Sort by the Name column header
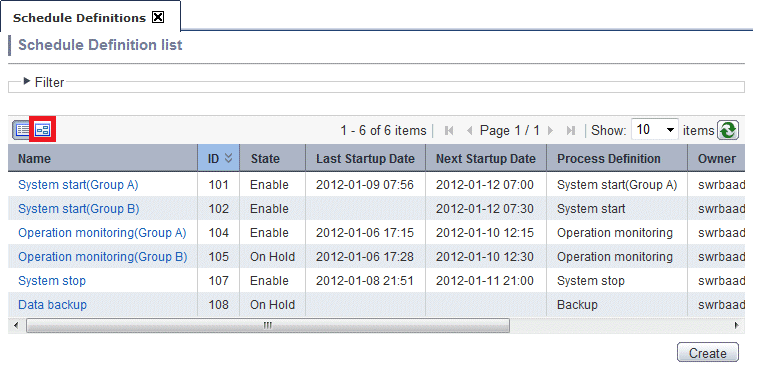The height and width of the screenshot is (373, 761). [103, 158]
